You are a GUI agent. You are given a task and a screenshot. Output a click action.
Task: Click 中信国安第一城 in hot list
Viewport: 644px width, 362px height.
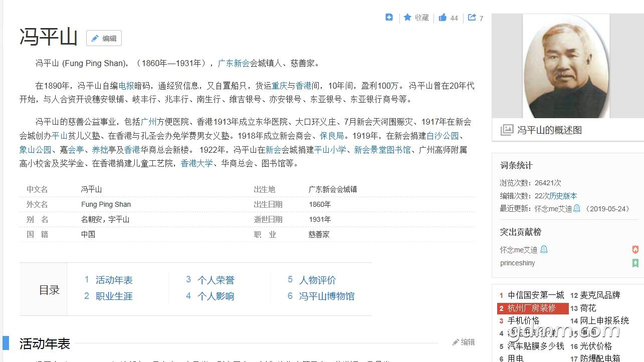536,295
